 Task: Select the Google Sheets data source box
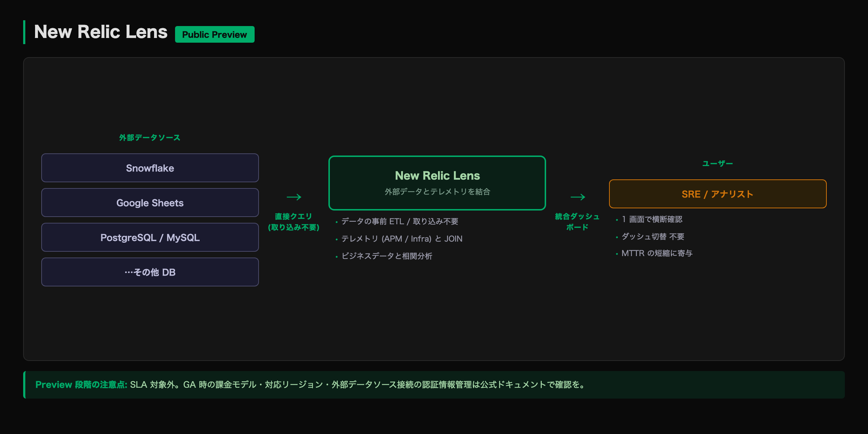pyautogui.click(x=150, y=203)
